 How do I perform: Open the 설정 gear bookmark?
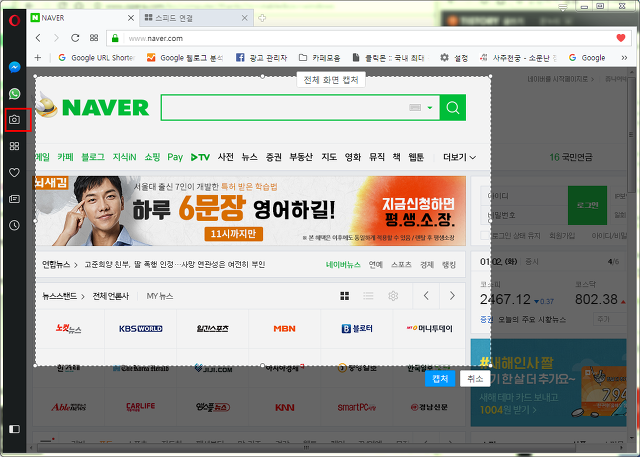click(x=454, y=58)
